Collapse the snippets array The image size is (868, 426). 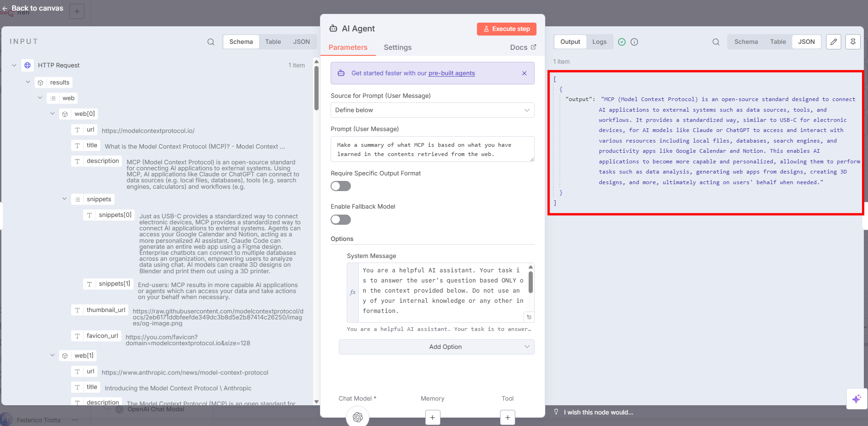65,199
